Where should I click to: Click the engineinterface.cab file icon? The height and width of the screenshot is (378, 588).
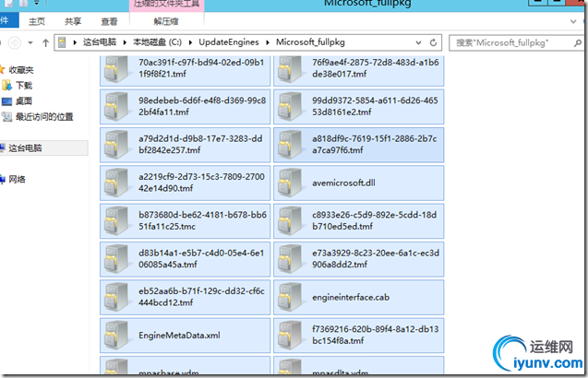pos(290,297)
